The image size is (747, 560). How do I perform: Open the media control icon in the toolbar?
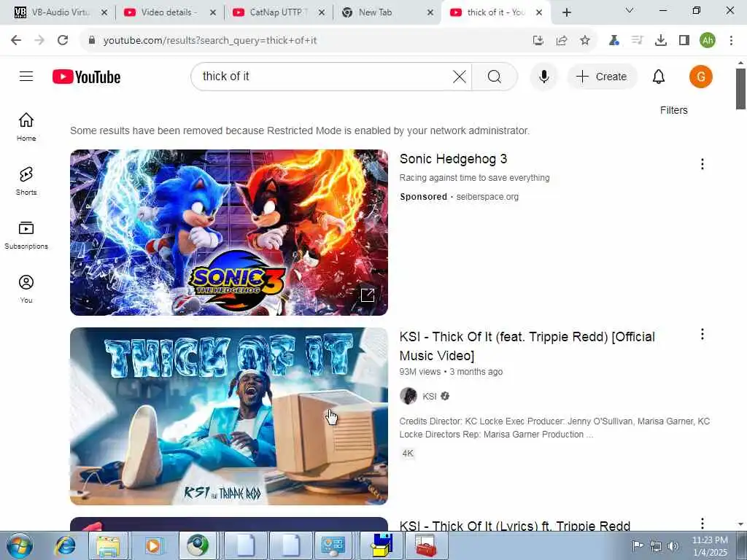pyautogui.click(x=638, y=41)
